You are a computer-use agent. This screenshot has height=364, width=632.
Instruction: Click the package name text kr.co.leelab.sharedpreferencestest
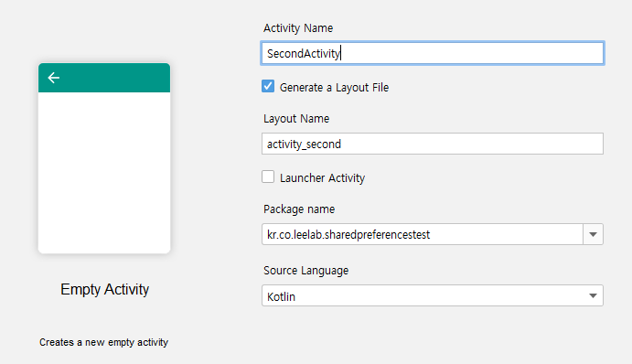tap(348, 235)
